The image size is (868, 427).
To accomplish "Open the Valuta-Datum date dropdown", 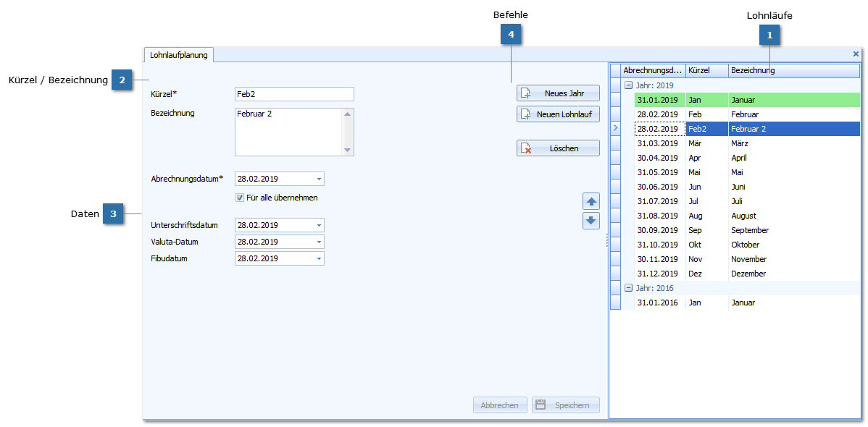I will tap(318, 242).
